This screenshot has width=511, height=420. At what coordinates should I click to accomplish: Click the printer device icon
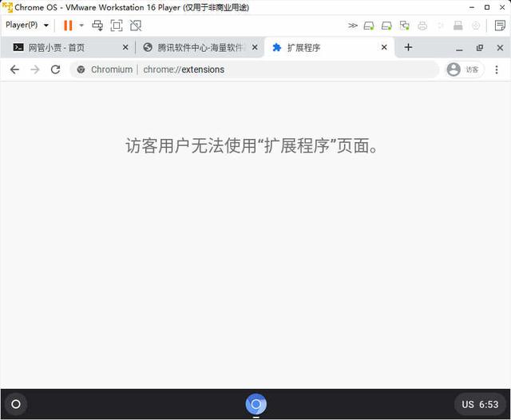(x=422, y=26)
